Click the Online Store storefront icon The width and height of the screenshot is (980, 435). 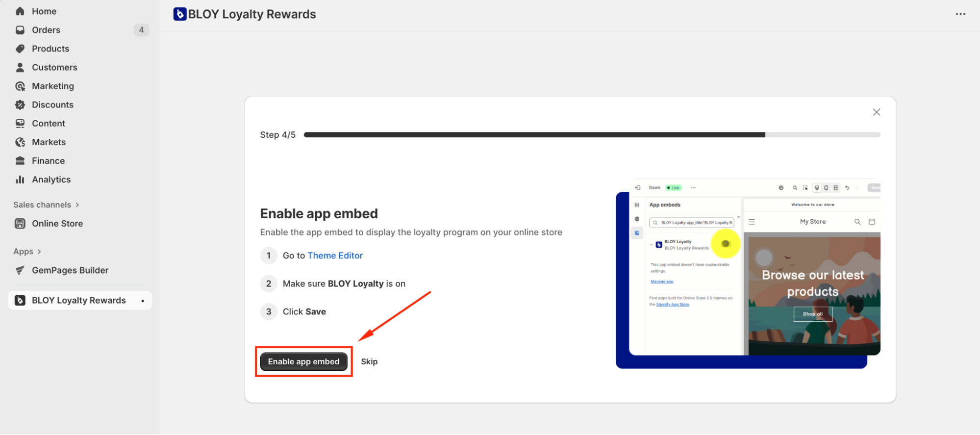click(20, 224)
